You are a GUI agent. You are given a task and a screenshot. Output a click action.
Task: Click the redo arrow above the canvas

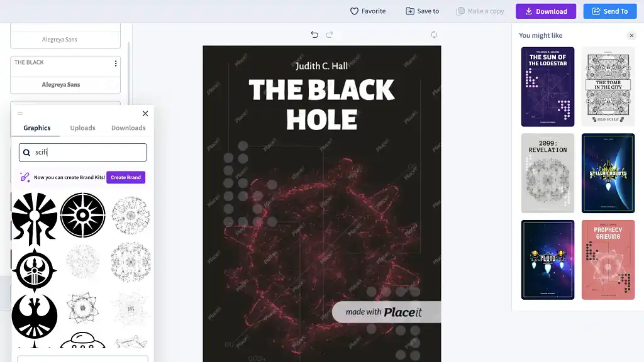click(330, 35)
